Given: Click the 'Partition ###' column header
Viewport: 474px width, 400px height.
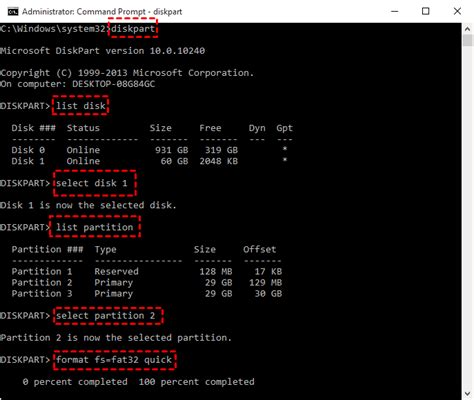Looking at the screenshot, I should coord(47,249).
